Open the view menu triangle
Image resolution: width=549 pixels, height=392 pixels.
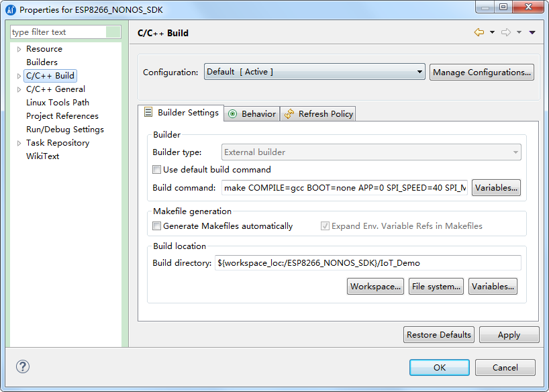coord(532,33)
